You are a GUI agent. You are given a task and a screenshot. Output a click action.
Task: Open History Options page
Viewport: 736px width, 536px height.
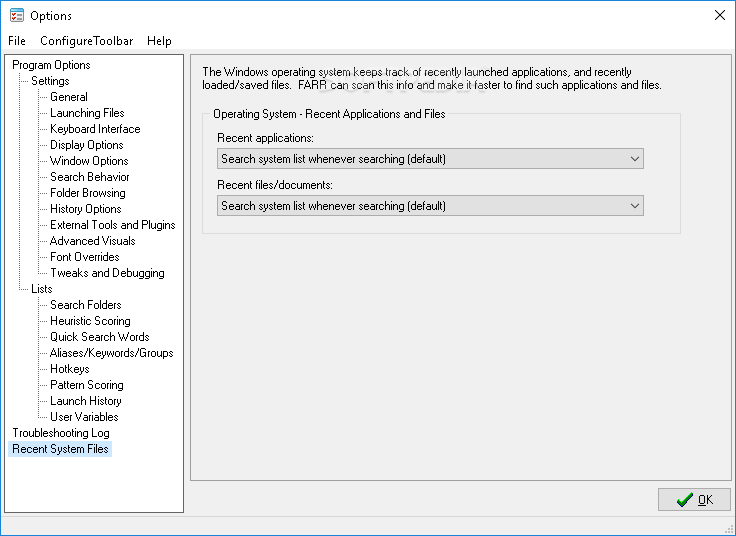pyautogui.click(x=86, y=208)
